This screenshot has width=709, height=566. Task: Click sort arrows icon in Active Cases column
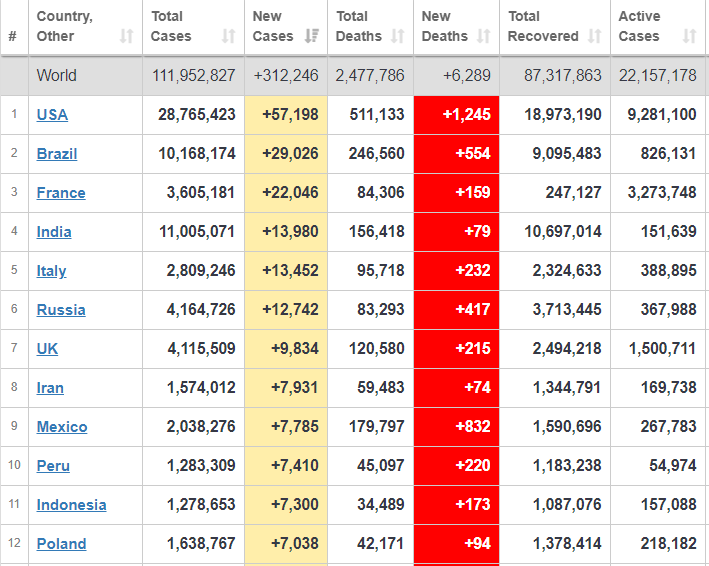click(689, 36)
